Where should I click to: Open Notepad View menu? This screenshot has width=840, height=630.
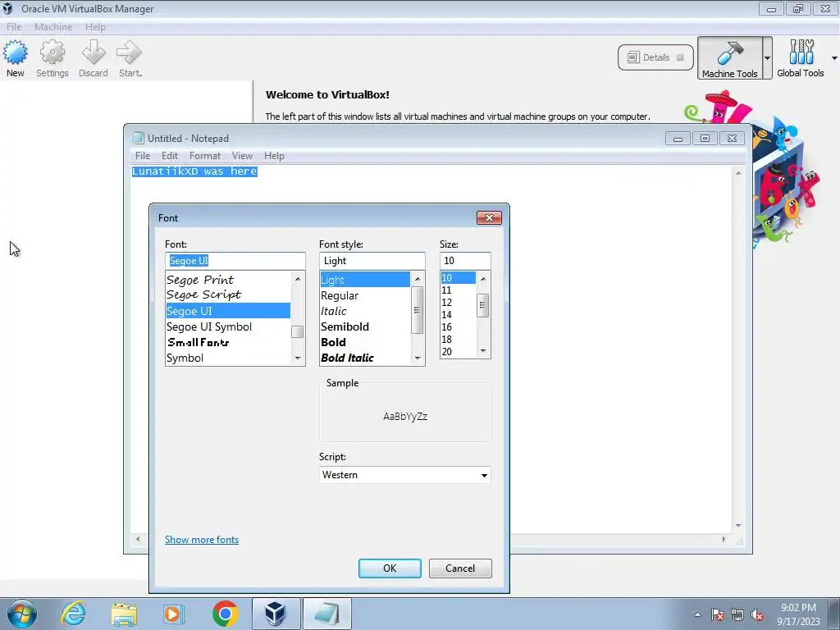click(242, 156)
